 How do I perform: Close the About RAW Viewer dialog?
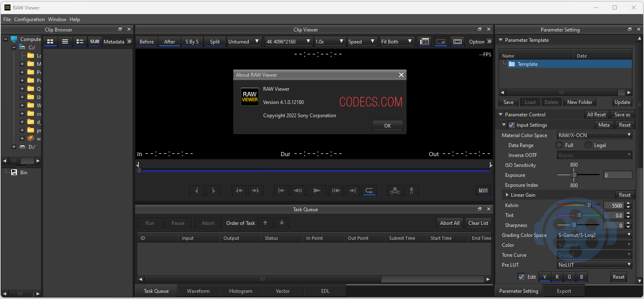pos(401,75)
